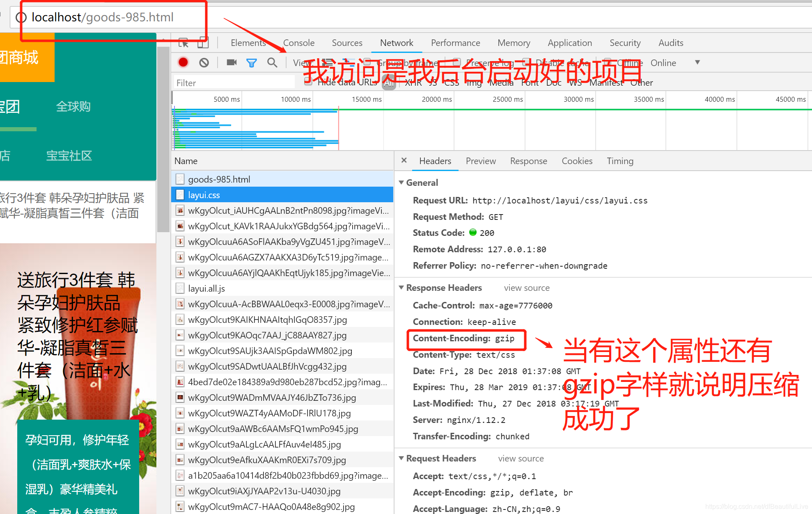Select wKgyOlcut9SAUjk3AAISpGpdaWM802.jpg row
Image resolution: width=812 pixels, height=514 pixels.
tap(282, 351)
